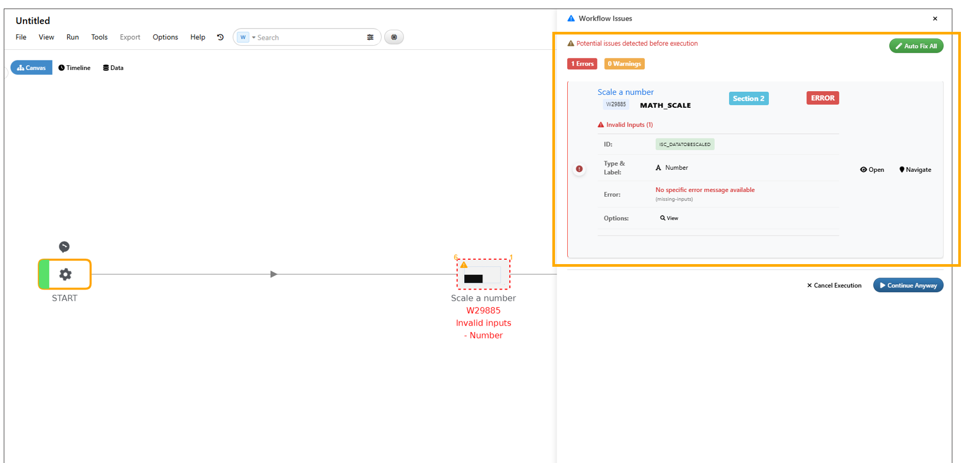Image resolution: width=980 pixels, height=463 pixels.
Task: Click the red error indicator circle icon
Action: click(x=579, y=169)
